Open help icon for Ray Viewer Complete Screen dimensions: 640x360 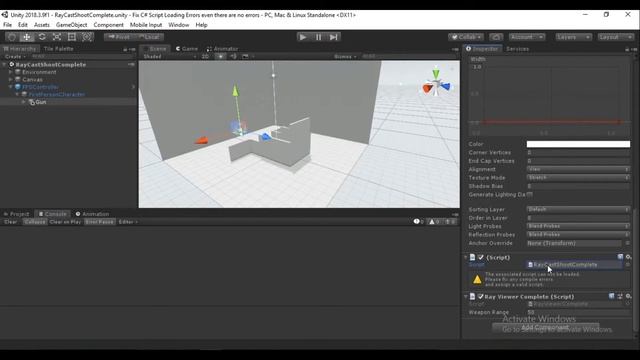611,296
